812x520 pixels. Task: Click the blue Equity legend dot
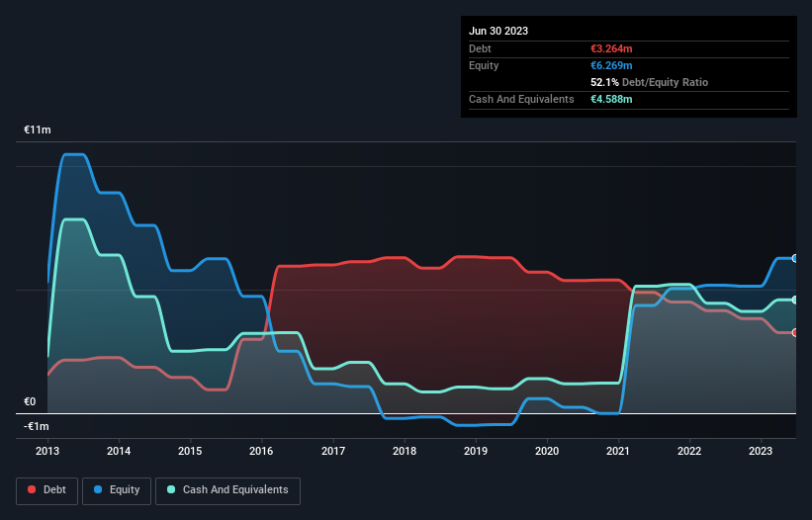[x=98, y=489]
